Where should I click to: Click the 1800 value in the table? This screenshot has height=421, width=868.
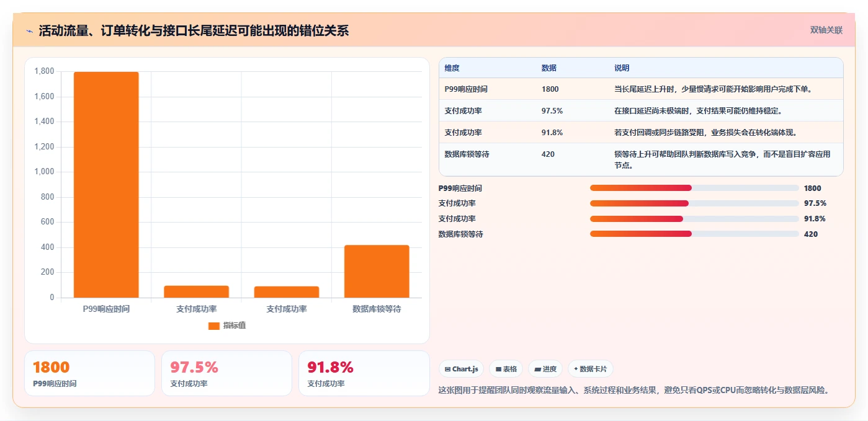point(550,89)
